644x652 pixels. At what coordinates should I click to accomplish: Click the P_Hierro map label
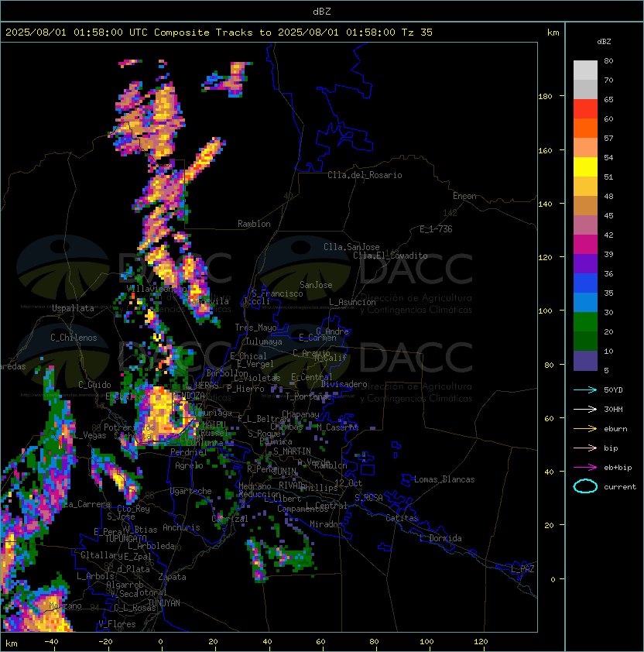point(245,389)
